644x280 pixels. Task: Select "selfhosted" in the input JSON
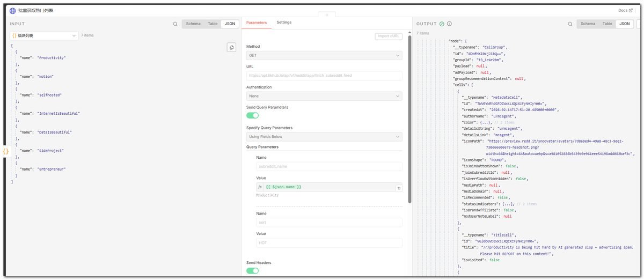click(49, 95)
